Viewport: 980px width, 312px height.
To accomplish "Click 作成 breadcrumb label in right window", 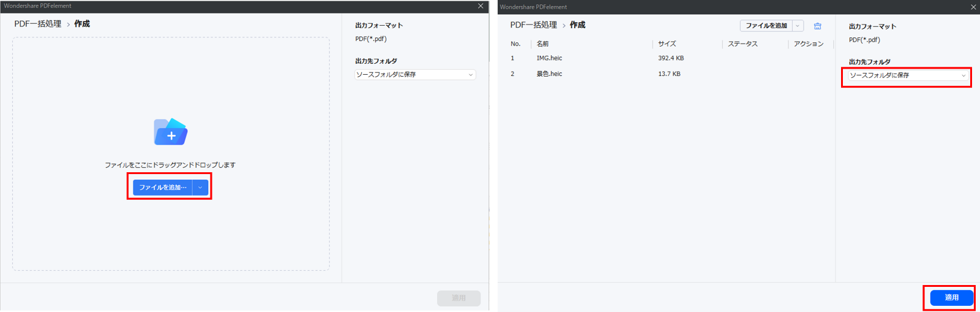I will (x=577, y=25).
